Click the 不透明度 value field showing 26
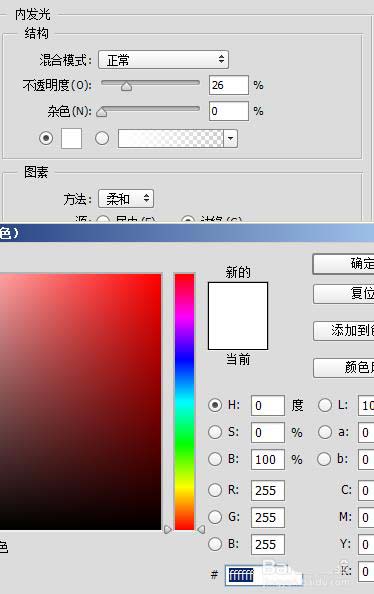The width and height of the screenshot is (374, 594). 229,85
